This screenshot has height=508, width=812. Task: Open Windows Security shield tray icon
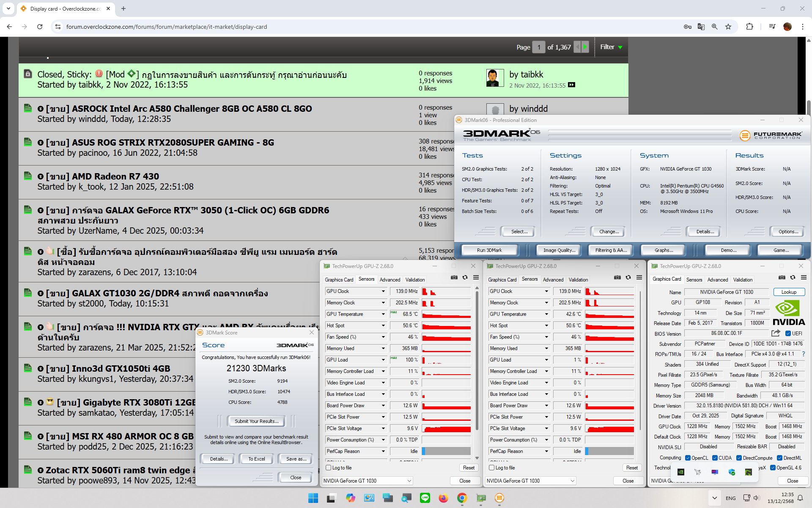tap(732, 472)
